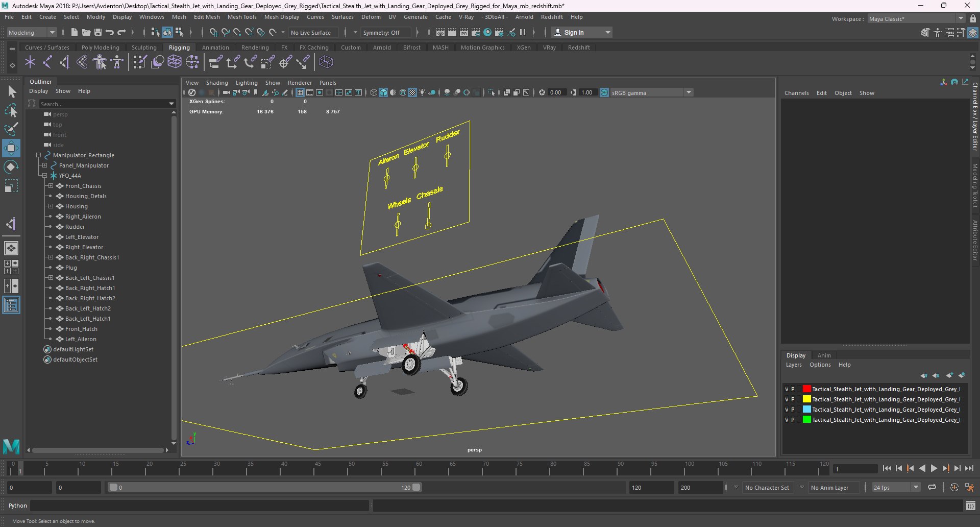This screenshot has height=527, width=980.
Task: Click the single perspective layout icon
Action: [11, 248]
